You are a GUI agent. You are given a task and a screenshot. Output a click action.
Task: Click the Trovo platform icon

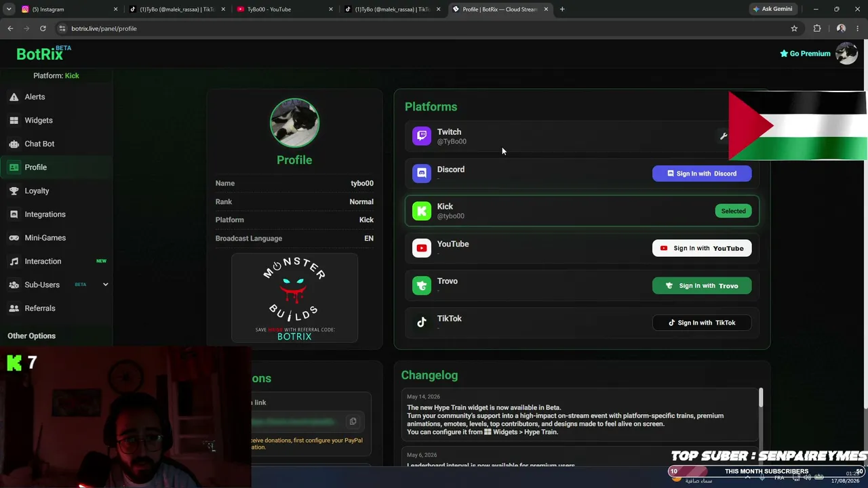tap(422, 285)
